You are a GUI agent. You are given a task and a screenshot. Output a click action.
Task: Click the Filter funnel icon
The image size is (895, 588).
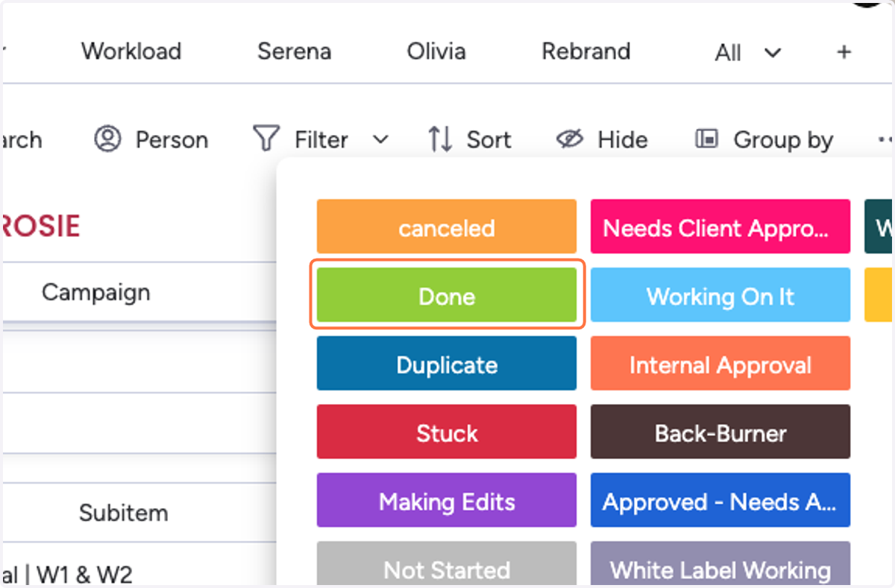[266, 139]
